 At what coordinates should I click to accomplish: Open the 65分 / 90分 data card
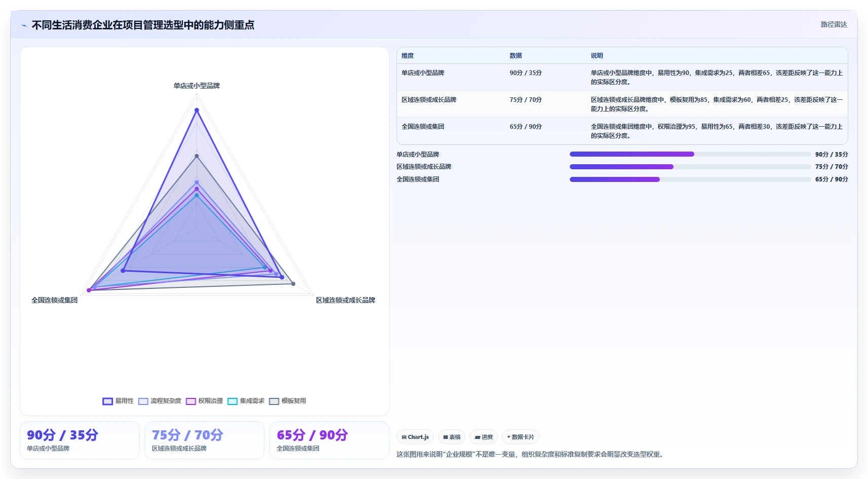pos(329,440)
